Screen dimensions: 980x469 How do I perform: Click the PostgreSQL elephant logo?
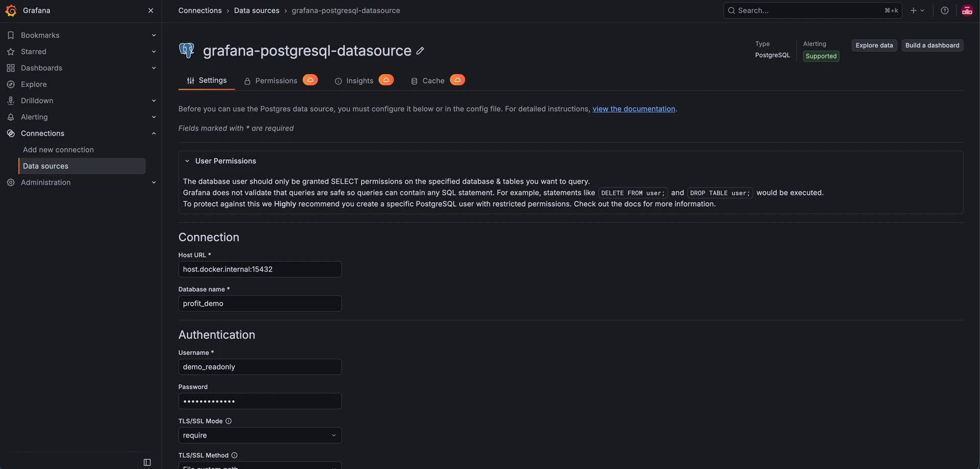tap(186, 51)
